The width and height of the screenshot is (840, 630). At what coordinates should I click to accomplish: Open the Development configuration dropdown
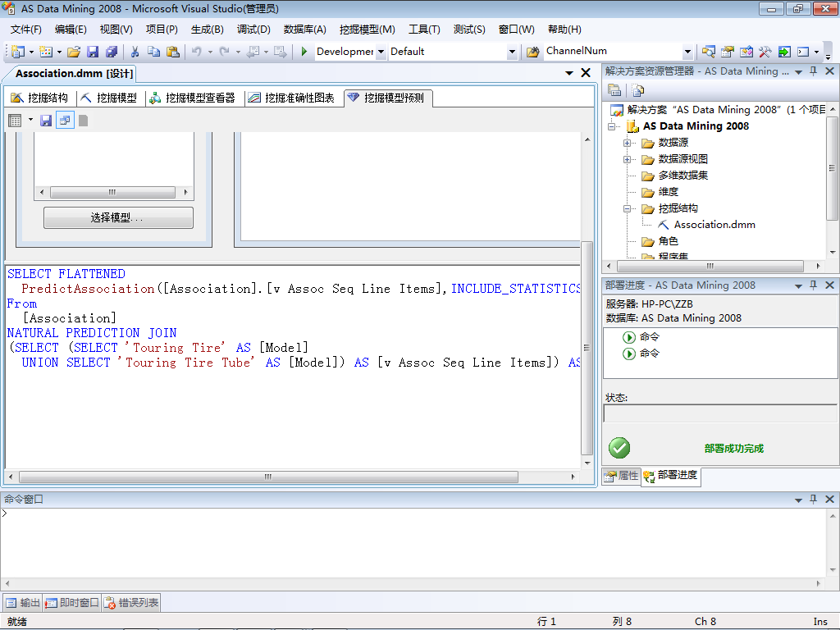click(381, 52)
